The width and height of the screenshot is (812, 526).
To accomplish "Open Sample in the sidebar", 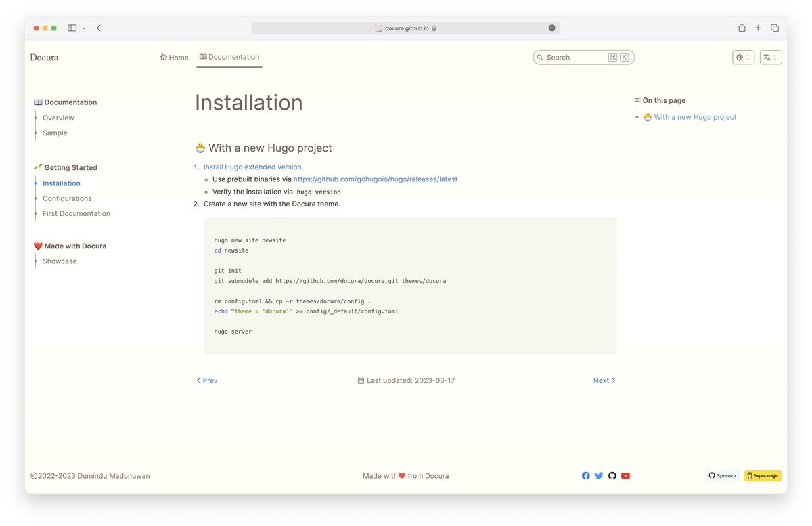I will pyautogui.click(x=55, y=133).
